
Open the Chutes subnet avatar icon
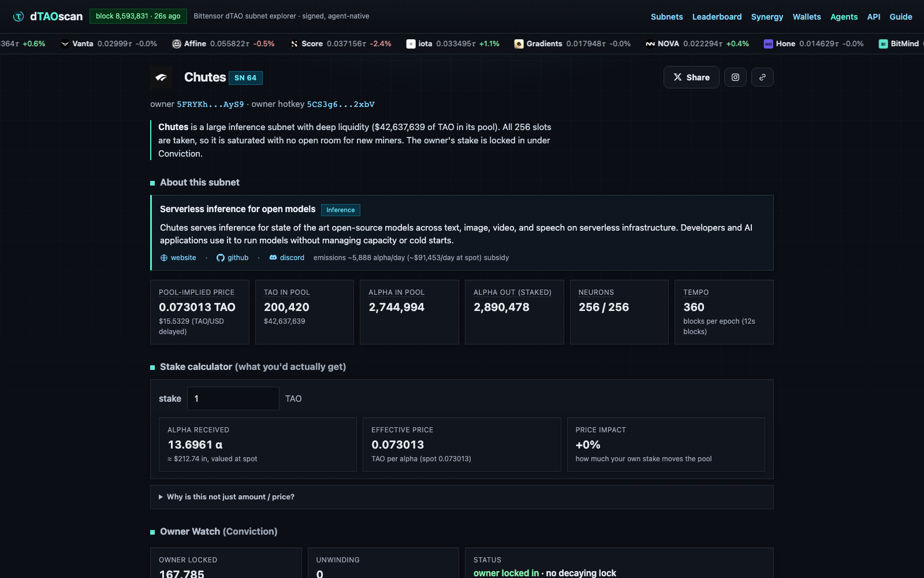[161, 77]
